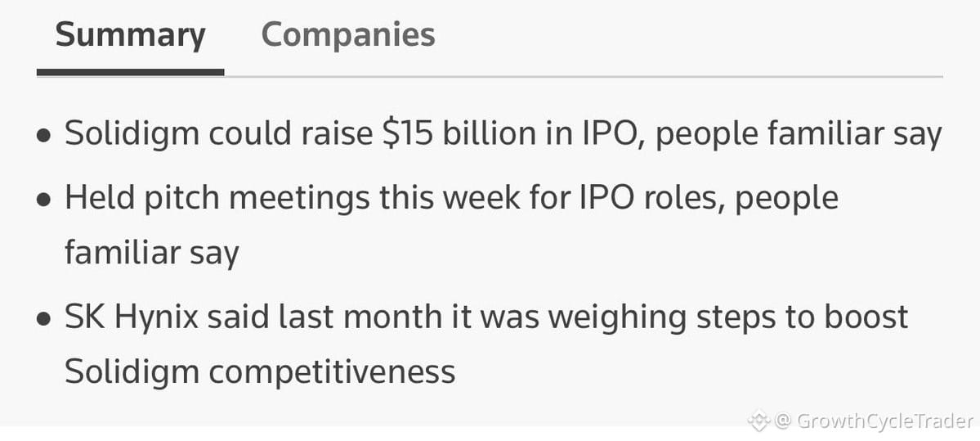The width and height of the screenshot is (980, 441).
Task: Select the Summary tab
Action: (x=130, y=36)
